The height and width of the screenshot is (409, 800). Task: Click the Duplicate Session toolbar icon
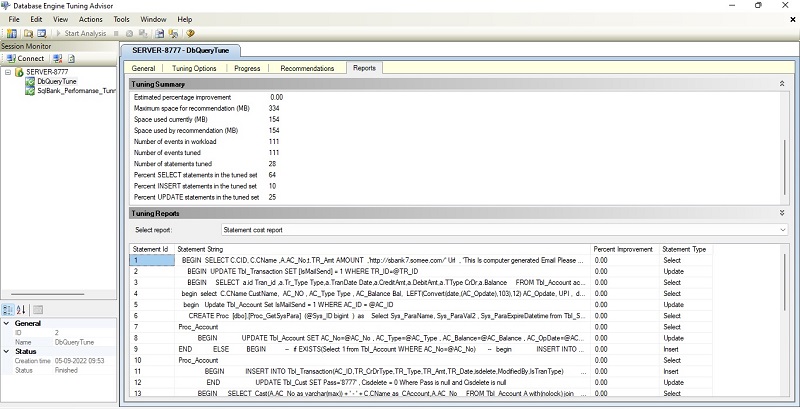(x=173, y=33)
